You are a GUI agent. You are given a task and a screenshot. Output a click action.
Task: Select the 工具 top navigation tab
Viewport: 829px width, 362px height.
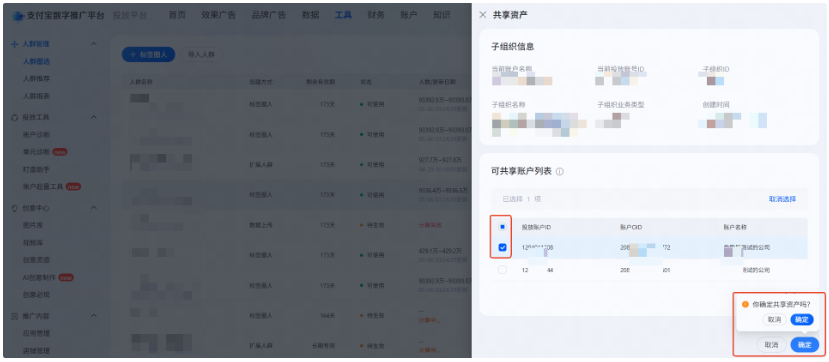point(343,15)
